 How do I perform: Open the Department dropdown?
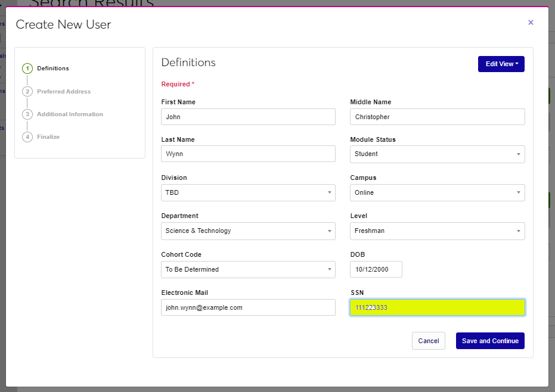coord(248,231)
